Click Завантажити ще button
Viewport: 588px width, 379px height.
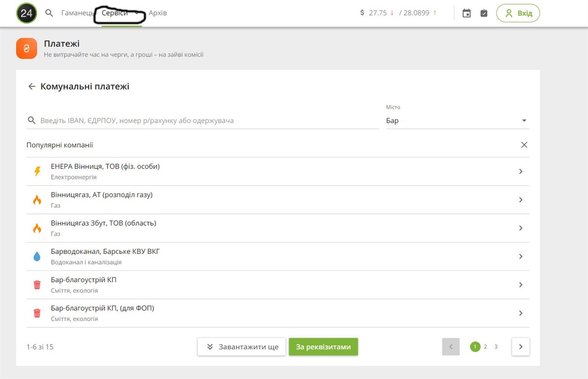pos(242,347)
